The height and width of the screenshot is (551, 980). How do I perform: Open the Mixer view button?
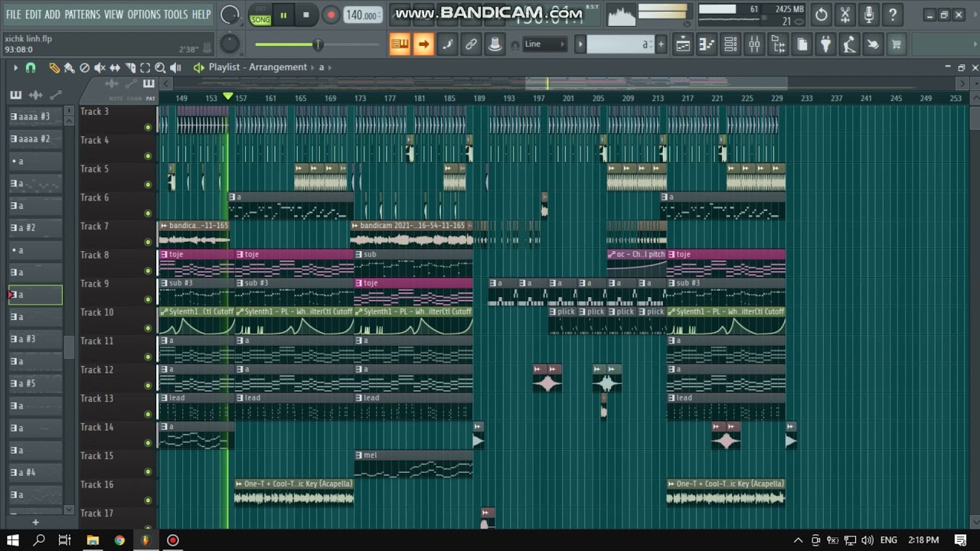click(x=754, y=44)
